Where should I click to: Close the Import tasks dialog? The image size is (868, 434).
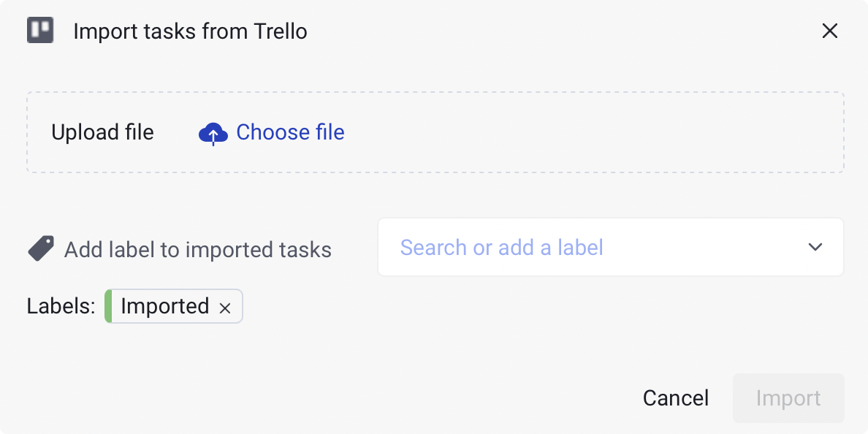[829, 31]
